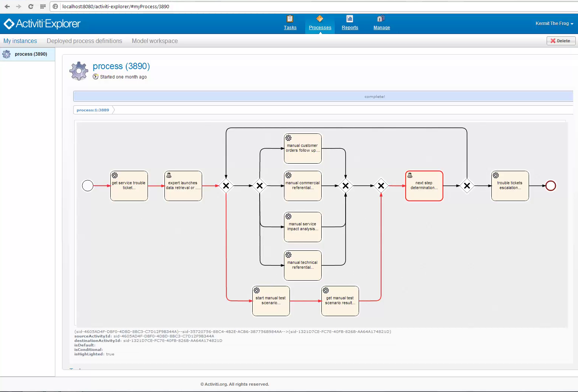Viewport: 578px width, 392px height.
Task: Click the process (3890) heading
Action: [121, 66]
